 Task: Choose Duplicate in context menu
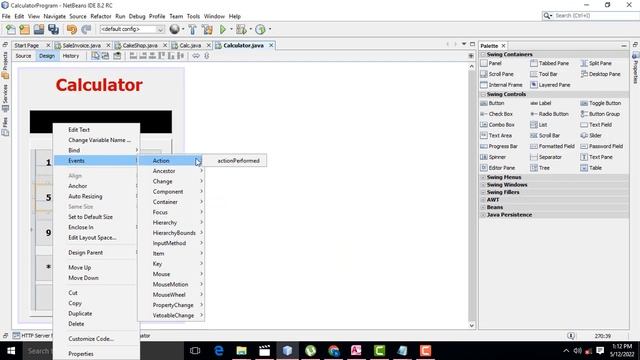[97, 313]
